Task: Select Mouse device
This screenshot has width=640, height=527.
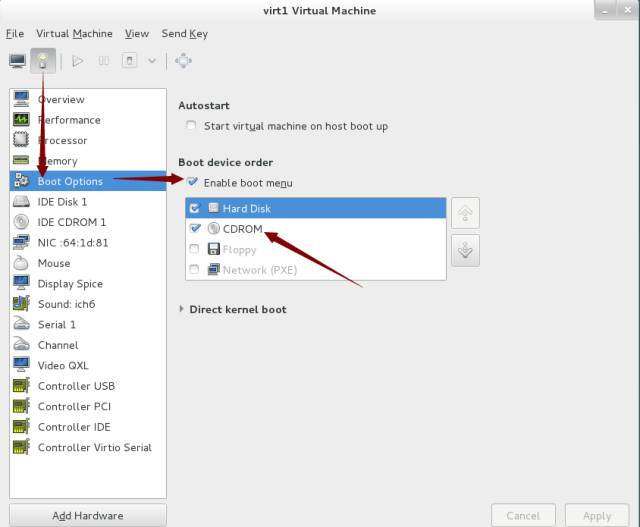Action: (88, 263)
